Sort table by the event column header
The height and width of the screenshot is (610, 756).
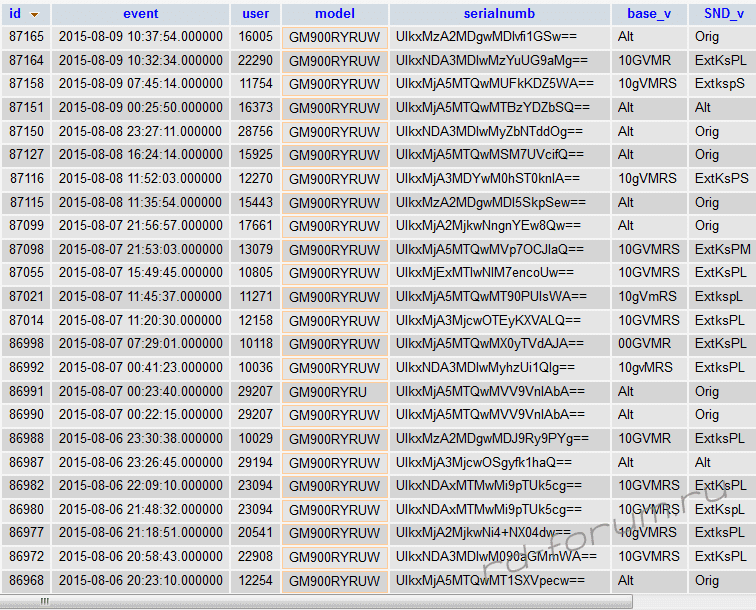[x=140, y=14]
